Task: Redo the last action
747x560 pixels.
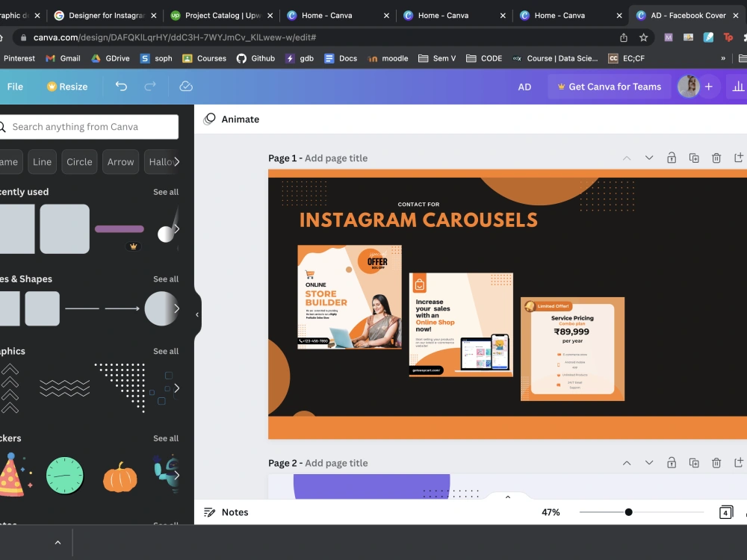Action: pos(150,87)
